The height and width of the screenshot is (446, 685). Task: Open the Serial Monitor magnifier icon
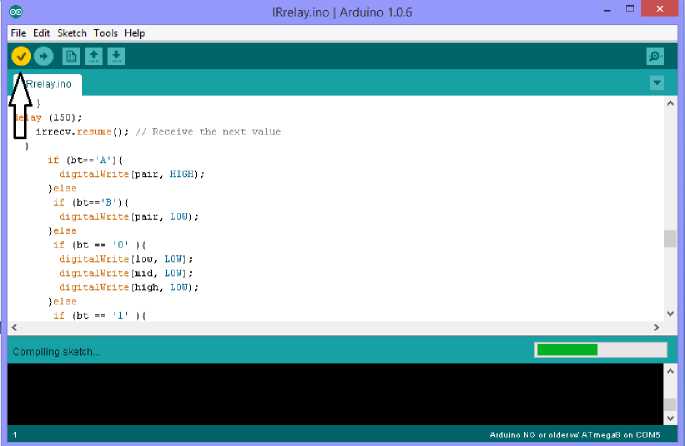(655, 56)
